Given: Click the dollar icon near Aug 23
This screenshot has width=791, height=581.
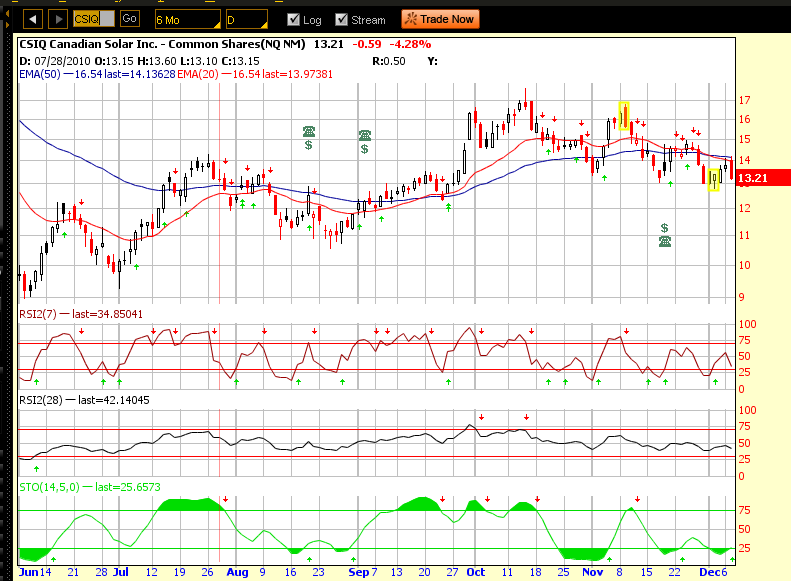Looking at the screenshot, I should (x=308, y=145).
